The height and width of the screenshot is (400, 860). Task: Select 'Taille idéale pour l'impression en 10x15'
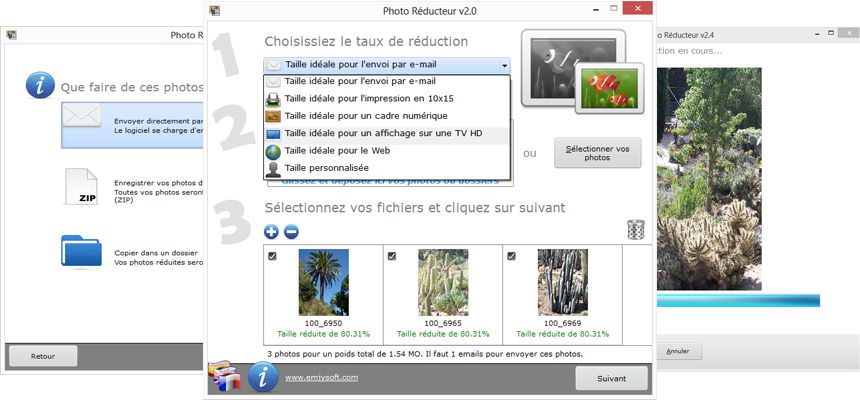(368, 99)
